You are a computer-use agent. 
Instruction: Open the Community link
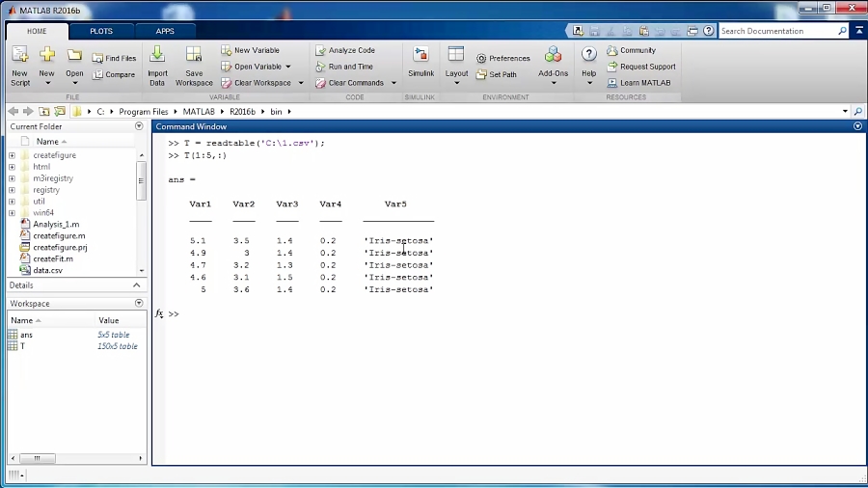[x=632, y=50]
